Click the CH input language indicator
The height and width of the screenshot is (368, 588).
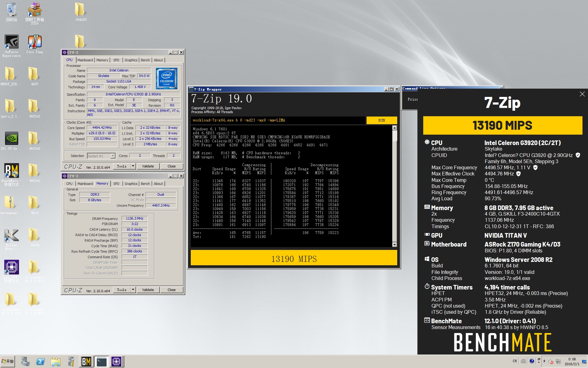(x=514, y=361)
